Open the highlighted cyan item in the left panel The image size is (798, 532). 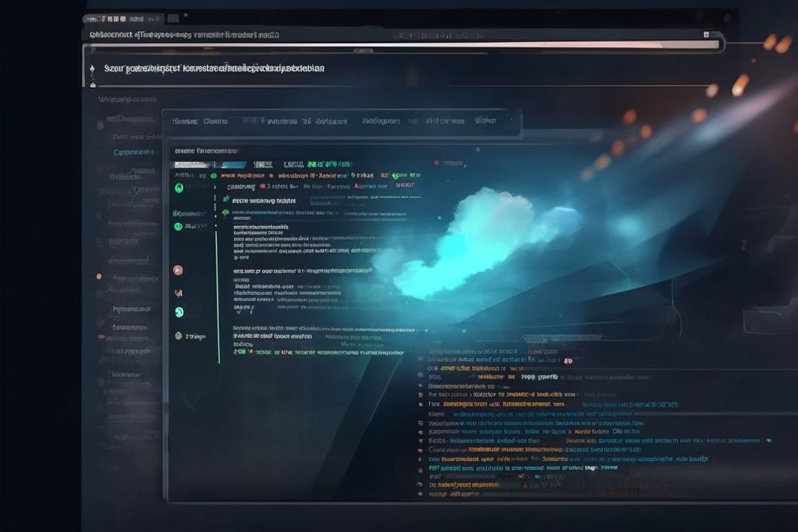pos(134,152)
